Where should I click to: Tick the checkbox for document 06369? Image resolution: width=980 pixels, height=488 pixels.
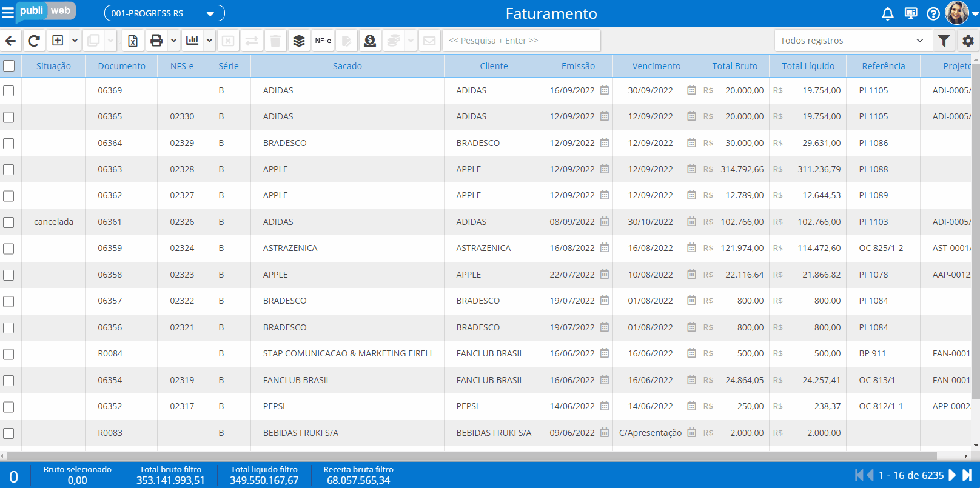(x=8, y=91)
